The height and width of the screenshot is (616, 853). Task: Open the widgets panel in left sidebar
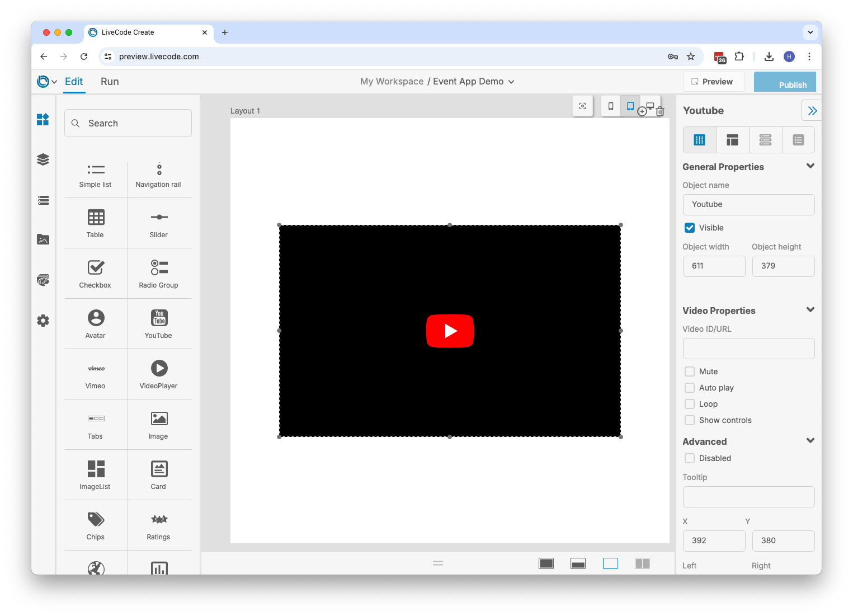click(43, 120)
